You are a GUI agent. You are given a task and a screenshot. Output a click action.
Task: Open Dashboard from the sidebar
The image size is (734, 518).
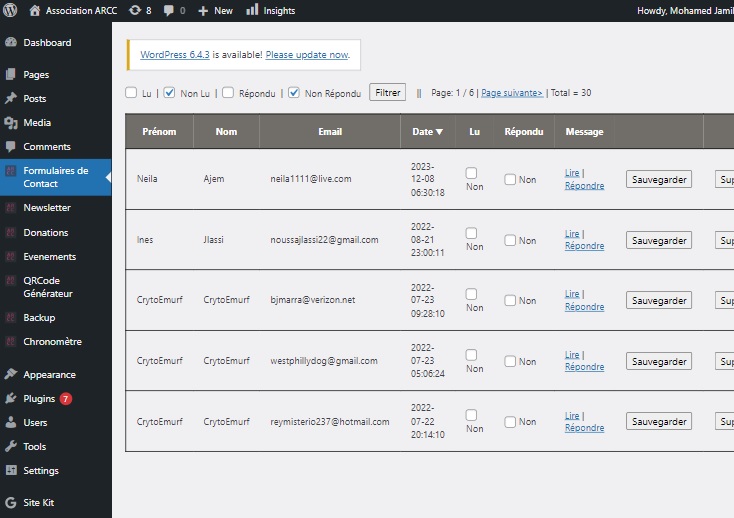tap(47, 43)
